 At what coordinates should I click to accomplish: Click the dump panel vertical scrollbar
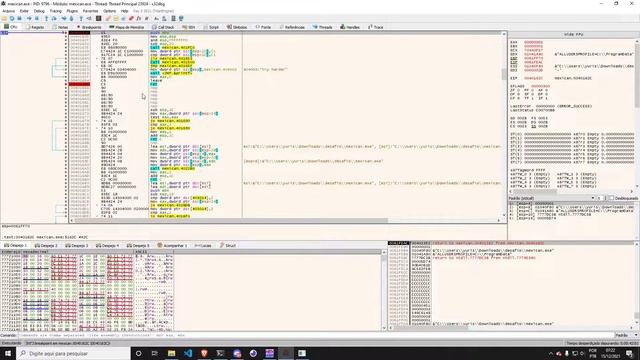(384, 290)
